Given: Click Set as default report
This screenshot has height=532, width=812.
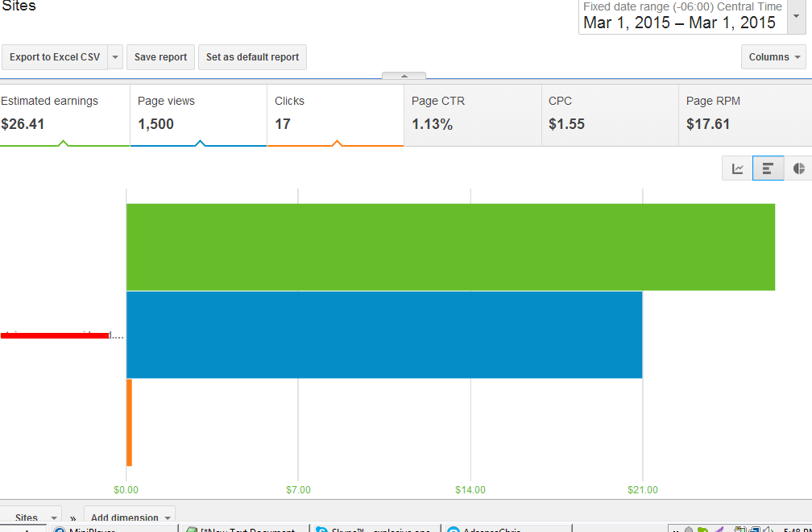Looking at the screenshot, I should (252, 57).
